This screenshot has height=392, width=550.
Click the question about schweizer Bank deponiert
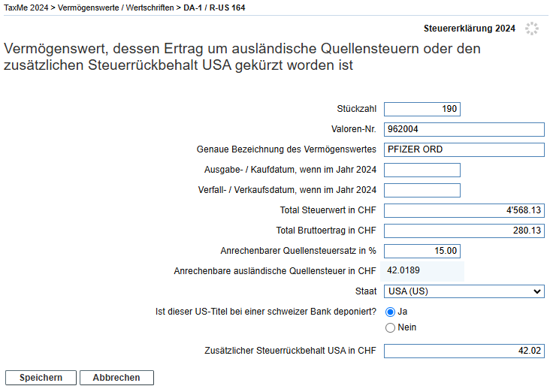click(x=266, y=312)
